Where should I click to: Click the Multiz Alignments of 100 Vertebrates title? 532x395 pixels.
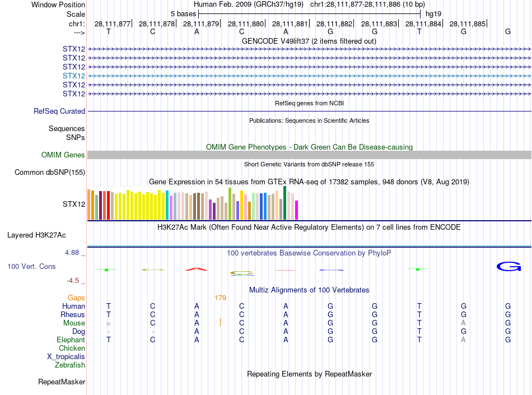coord(309,290)
